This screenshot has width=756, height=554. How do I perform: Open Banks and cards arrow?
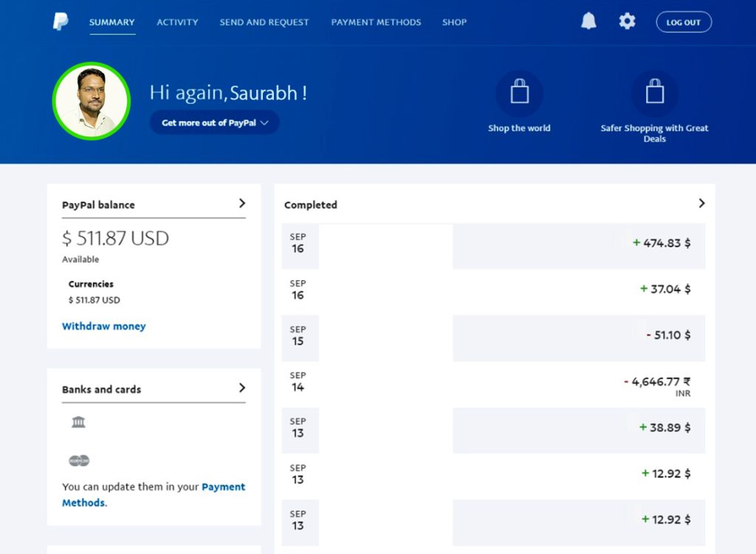point(242,388)
